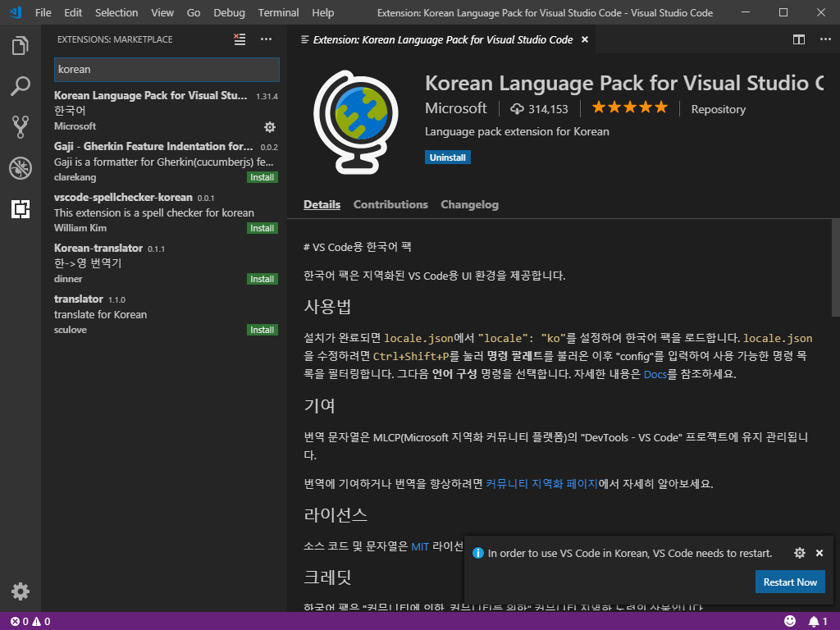Click the Microsoft publisher link
The image size is (840, 630).
click(456, 108)
